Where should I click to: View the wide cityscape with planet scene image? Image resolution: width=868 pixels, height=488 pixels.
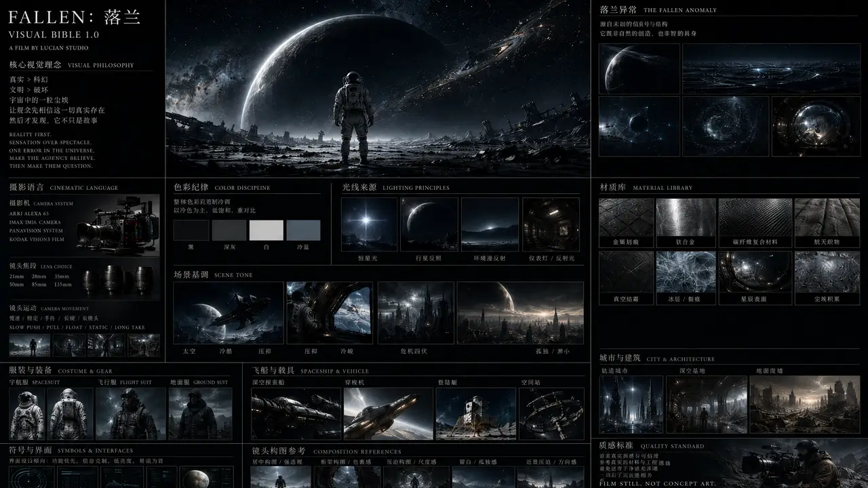tap(520, 312)
